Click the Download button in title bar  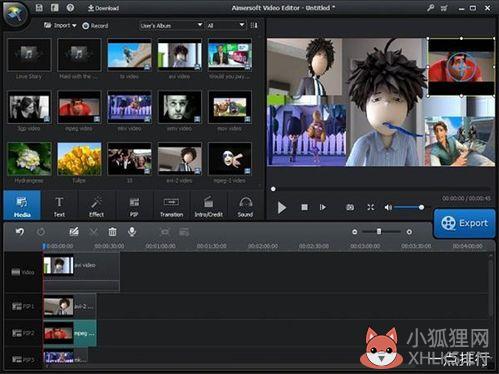click(103, 8)
